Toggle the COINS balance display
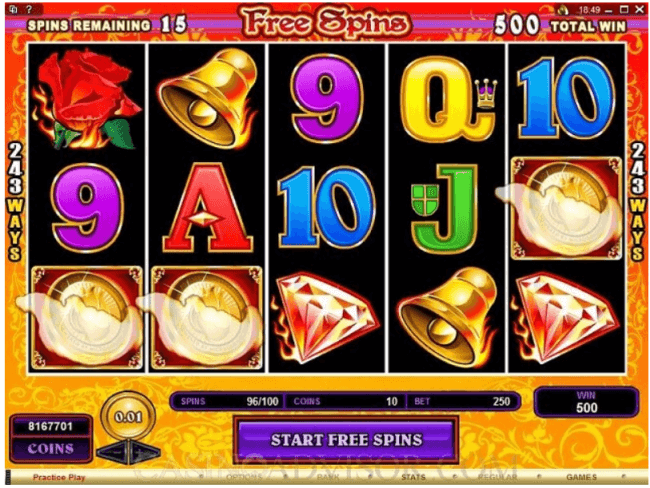Viewport: 650px width, 488px height. pos(51,449)
